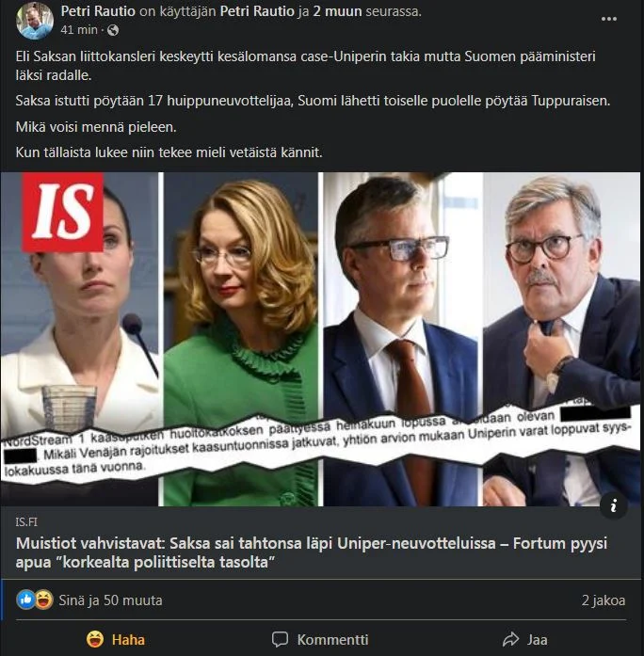
Task: Share the post with the Jaa button
Action: click(524, 639)
